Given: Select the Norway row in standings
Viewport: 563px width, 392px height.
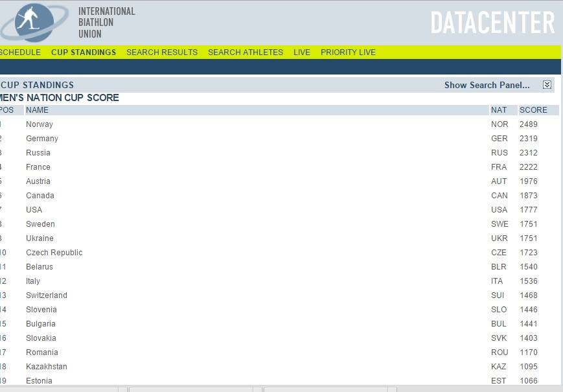Looking at the screenshot, I should tap(40, 124).
